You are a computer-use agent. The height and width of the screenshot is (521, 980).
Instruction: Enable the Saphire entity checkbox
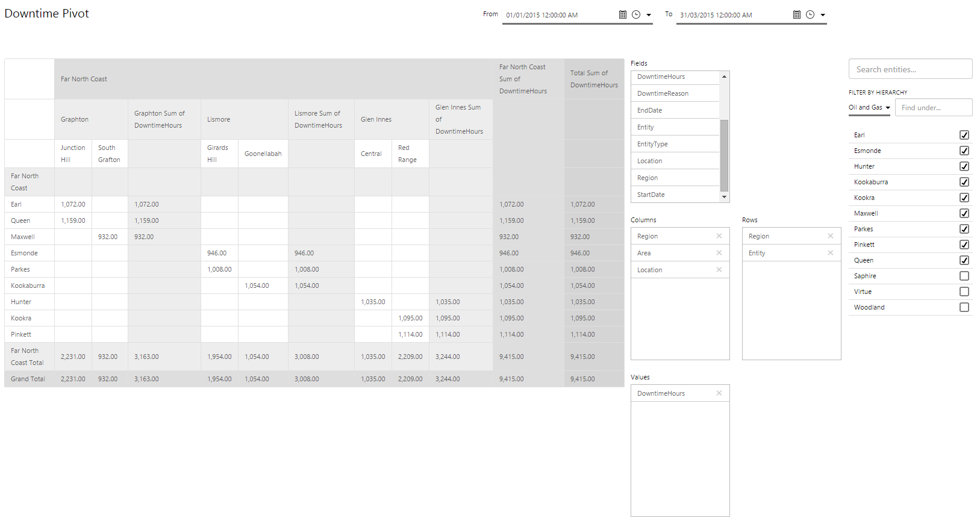tap(964, 276)
